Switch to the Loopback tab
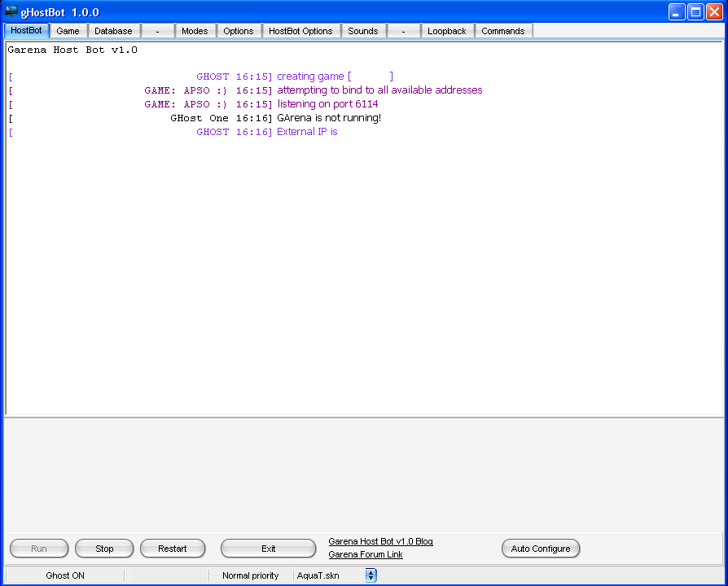This screenshot has height=586, width=728. pos(447,31)
